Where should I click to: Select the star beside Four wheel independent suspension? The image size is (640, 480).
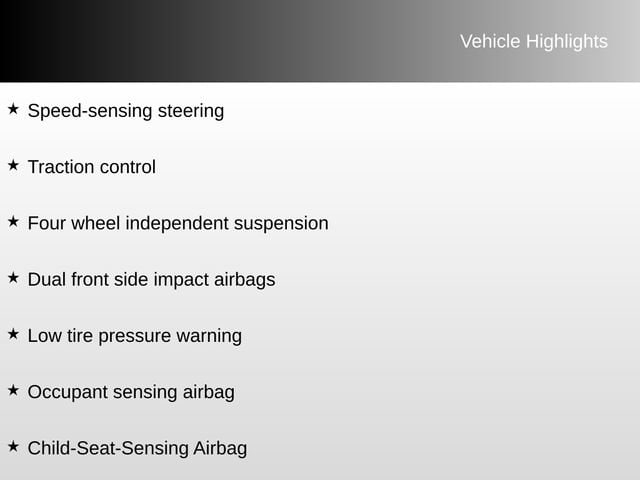[x=13, y=221]
